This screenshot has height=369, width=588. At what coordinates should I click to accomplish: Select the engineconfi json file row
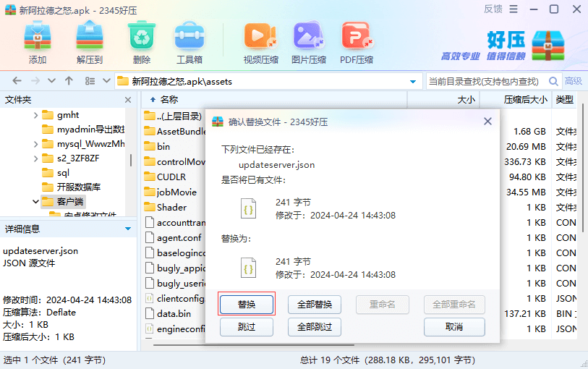(175, 329)
